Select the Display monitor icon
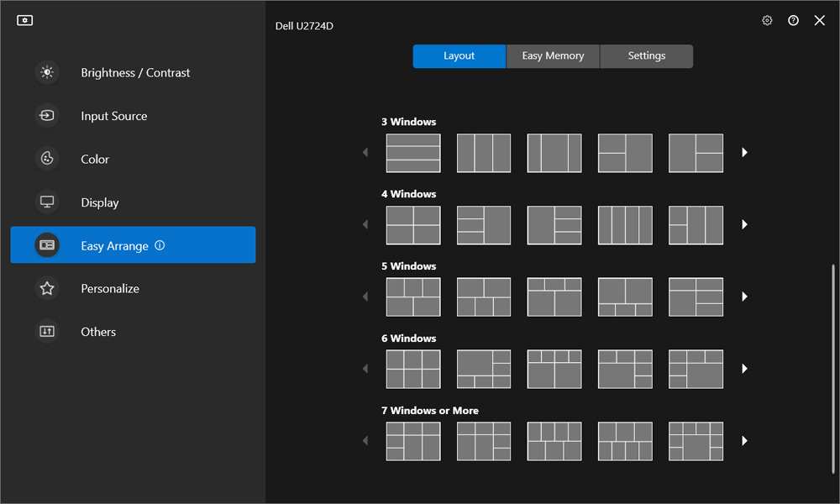The image size is (840, 504). [x=47, y=202]
